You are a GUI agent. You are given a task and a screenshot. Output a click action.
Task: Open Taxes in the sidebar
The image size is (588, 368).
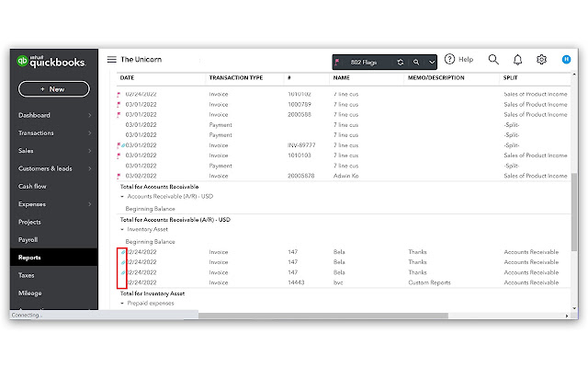click(x=27, y=275)
